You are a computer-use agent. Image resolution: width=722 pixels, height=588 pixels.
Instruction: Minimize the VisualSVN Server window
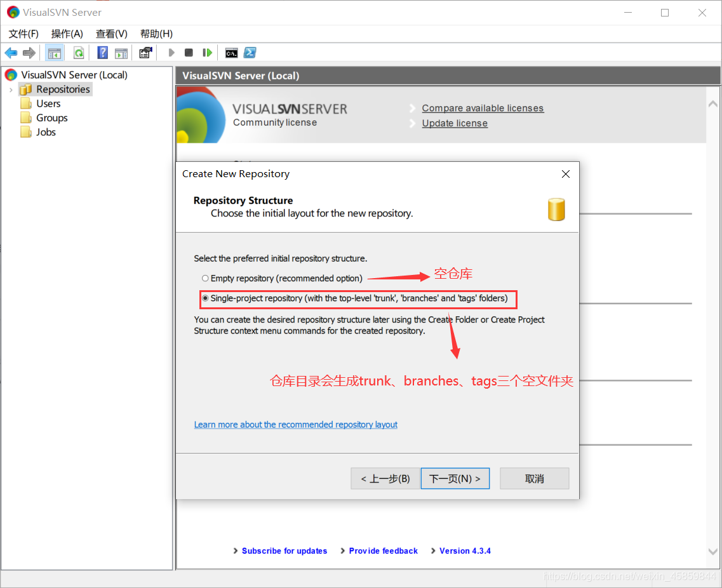click(628, 13)
